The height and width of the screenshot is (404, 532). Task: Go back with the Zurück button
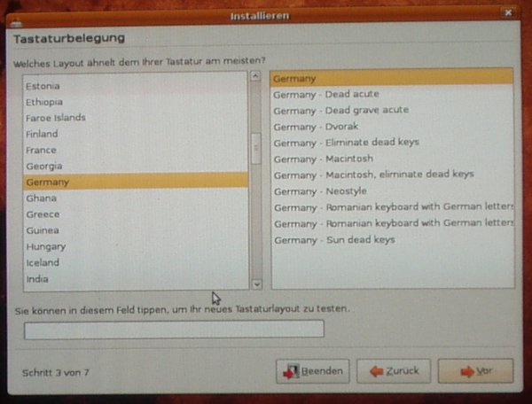point(394,370)
